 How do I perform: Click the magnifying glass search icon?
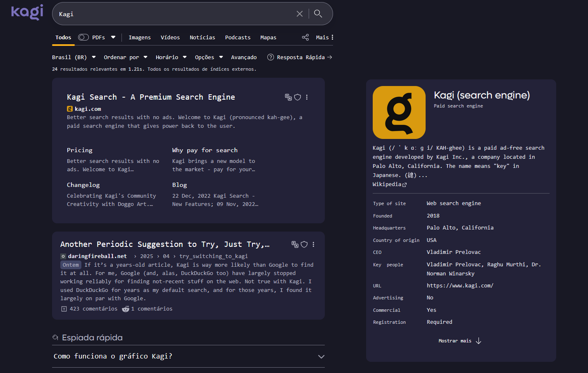318,14
